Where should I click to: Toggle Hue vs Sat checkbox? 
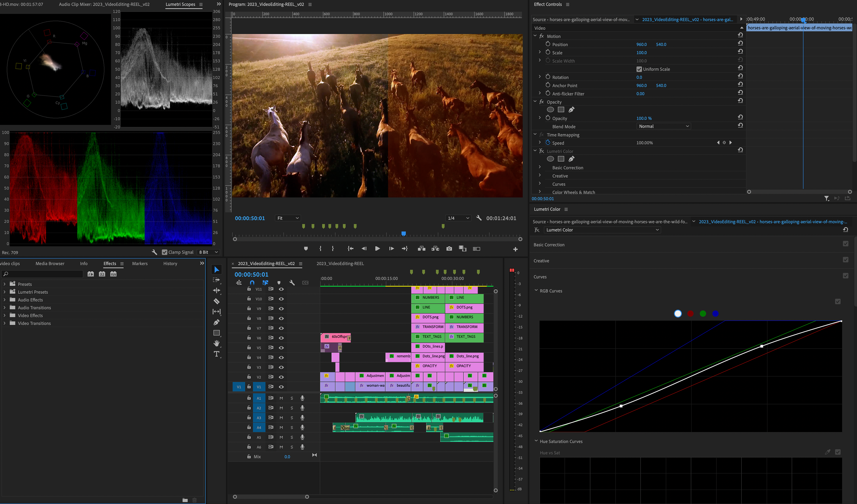pyautogui.click(x=838, y=452)
